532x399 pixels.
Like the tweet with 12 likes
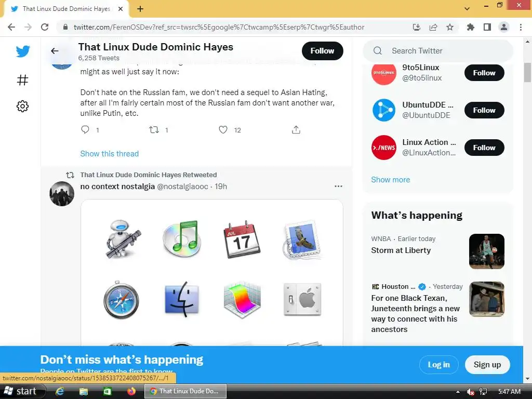[223, 129]
